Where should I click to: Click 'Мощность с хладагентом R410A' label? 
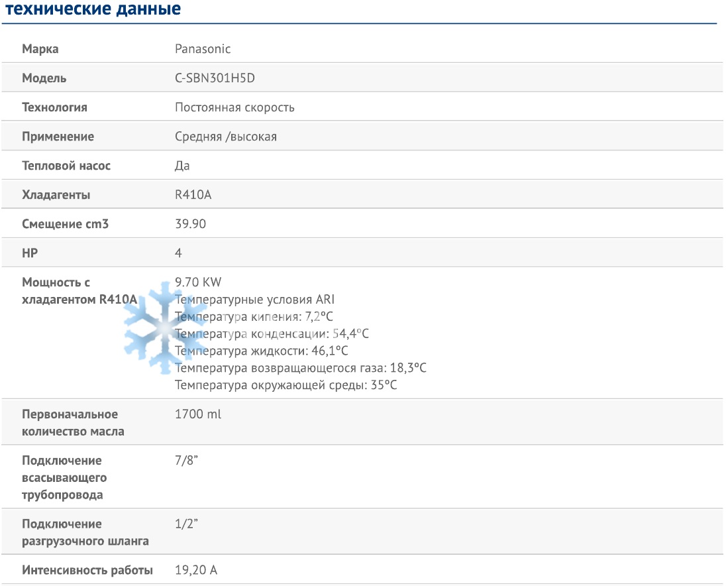(79, 291)
